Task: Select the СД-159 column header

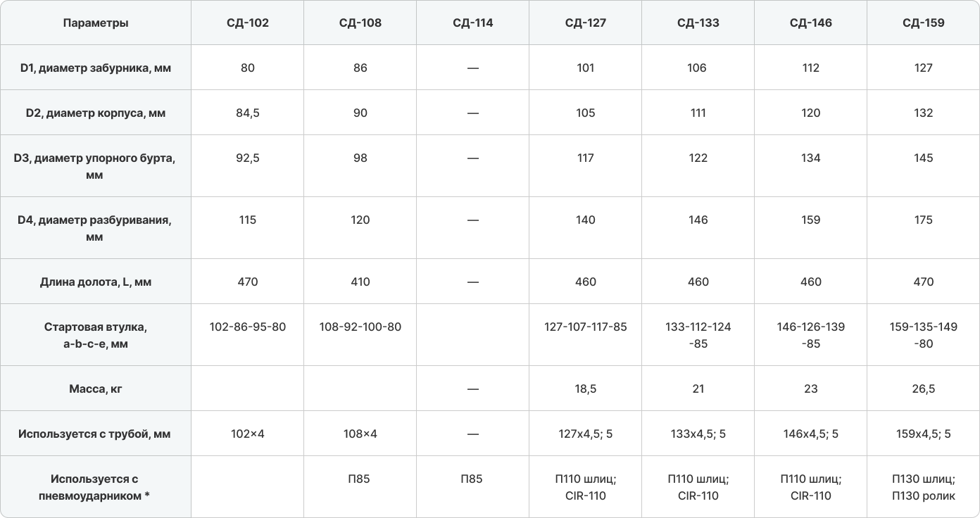Action: pyautogui.click(x=923, y=23)
